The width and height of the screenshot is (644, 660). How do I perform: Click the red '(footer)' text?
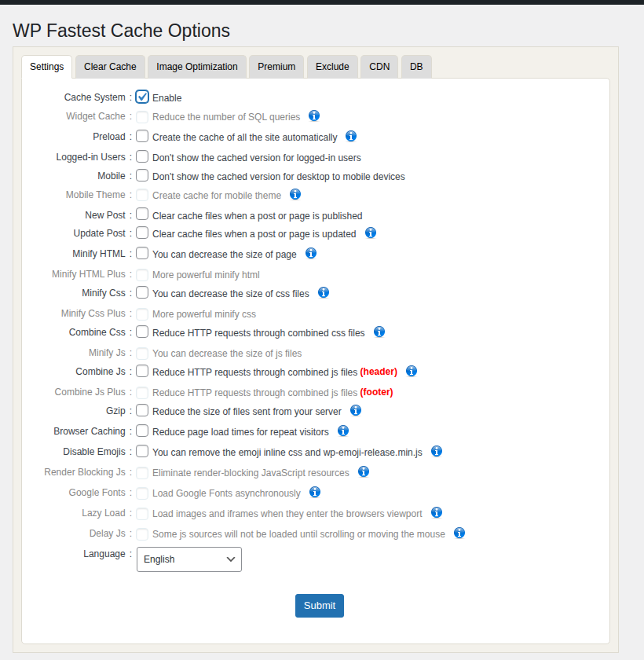coord(376,392)
